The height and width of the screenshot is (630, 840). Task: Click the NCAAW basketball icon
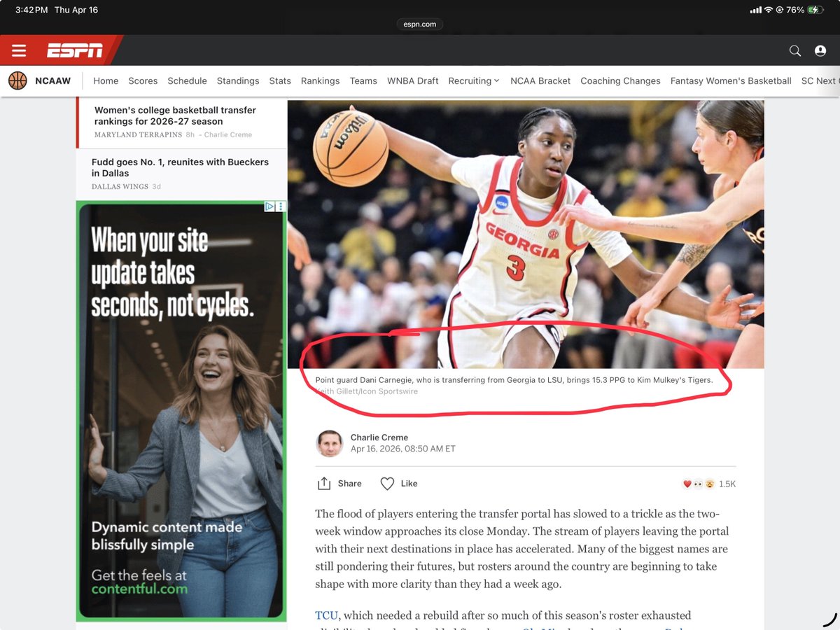coord(17,80)
